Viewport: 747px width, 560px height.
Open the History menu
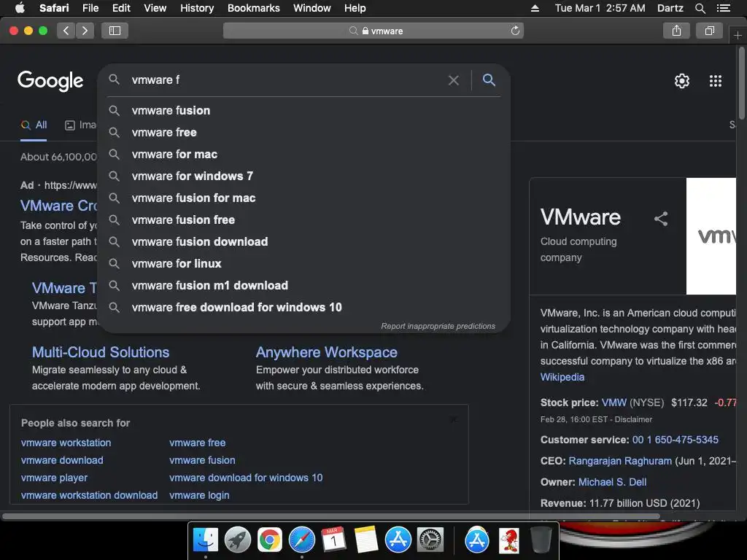click(197, 8)
